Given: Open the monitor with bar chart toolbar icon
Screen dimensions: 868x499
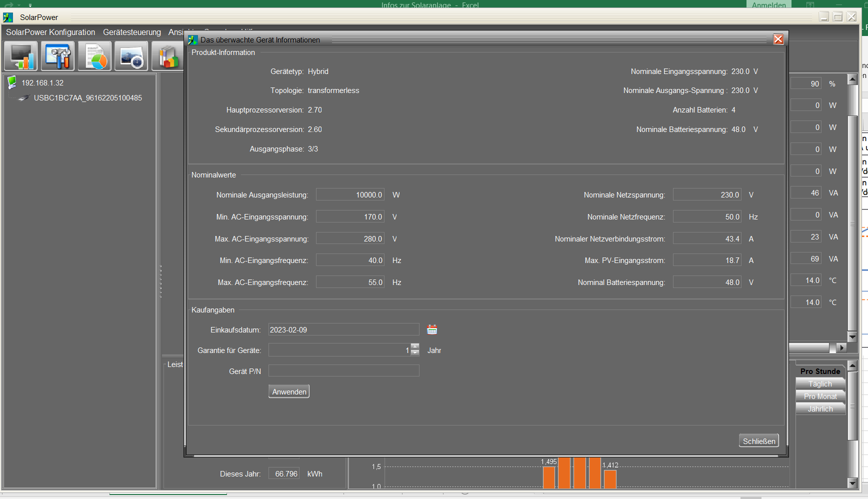Looking at the screenshot, I should point(21,56).
